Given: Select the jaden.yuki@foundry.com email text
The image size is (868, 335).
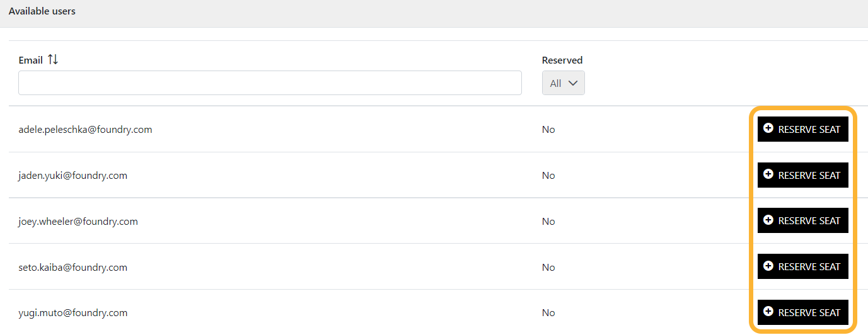Looking at the screenshot, I should (72, 176).
